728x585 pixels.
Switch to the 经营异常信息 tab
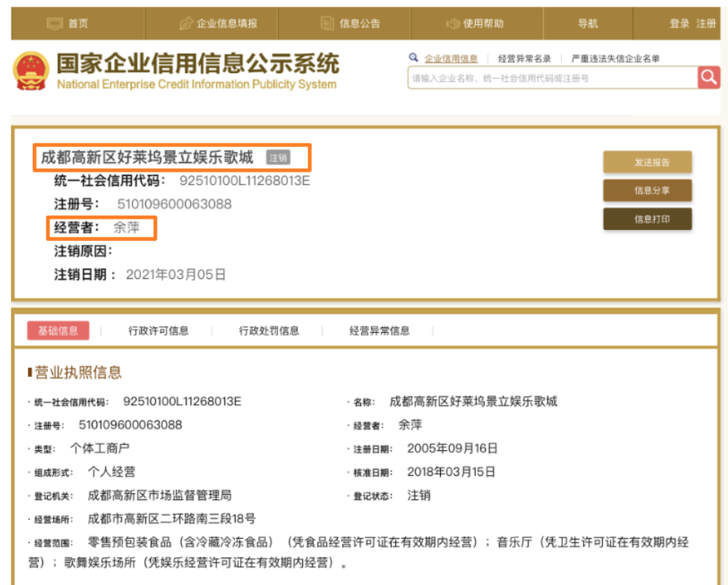pyautogui.click(x=380, y=331)
